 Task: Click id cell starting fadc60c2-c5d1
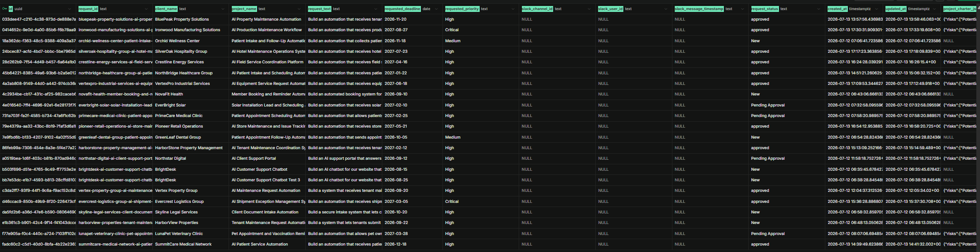point(39,244)
